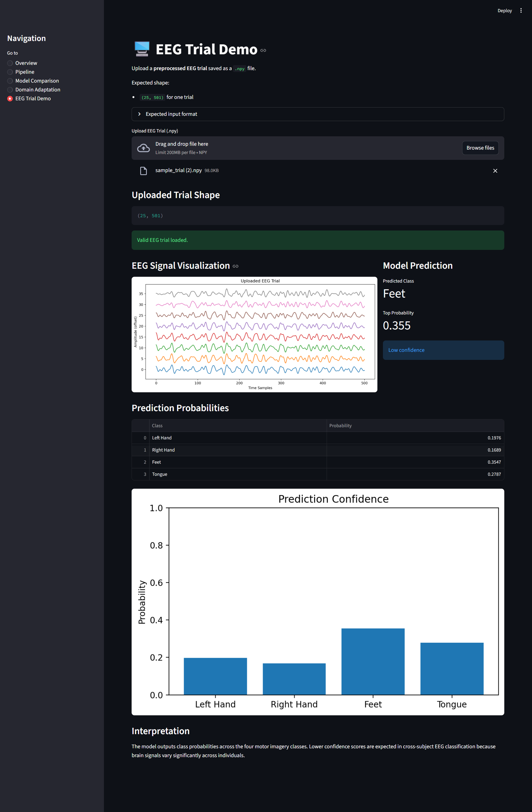The image size is (532, 812).
Task: Click the Prediction Confidence bar chart
Action: tap(318, 602)
